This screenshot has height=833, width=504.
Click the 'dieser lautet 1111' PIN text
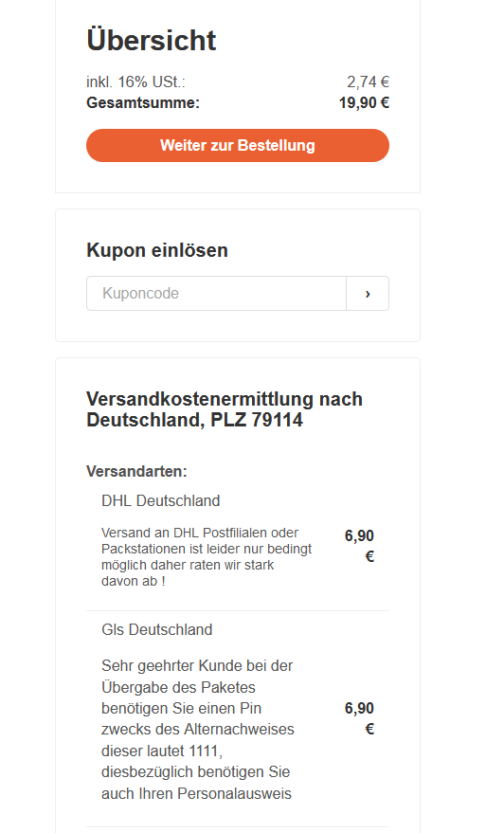162,752
